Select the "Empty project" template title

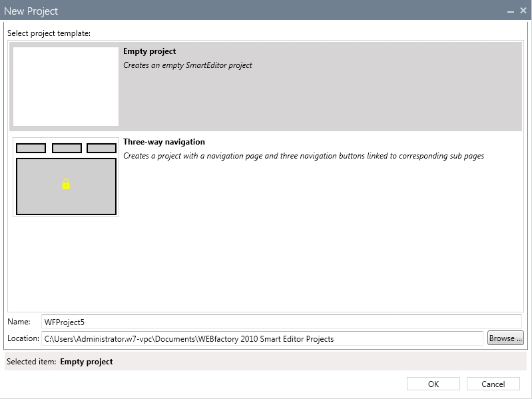(149, 51)
